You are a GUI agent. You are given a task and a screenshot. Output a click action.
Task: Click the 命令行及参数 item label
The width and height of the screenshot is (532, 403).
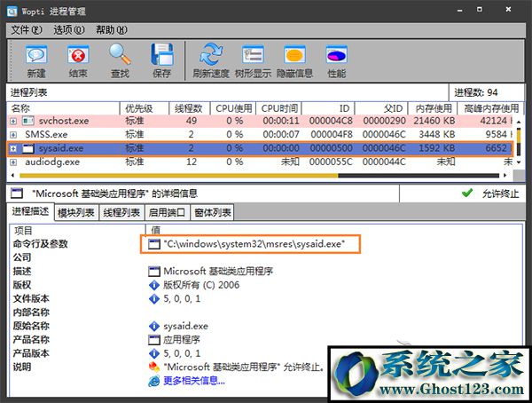[41, 244]
